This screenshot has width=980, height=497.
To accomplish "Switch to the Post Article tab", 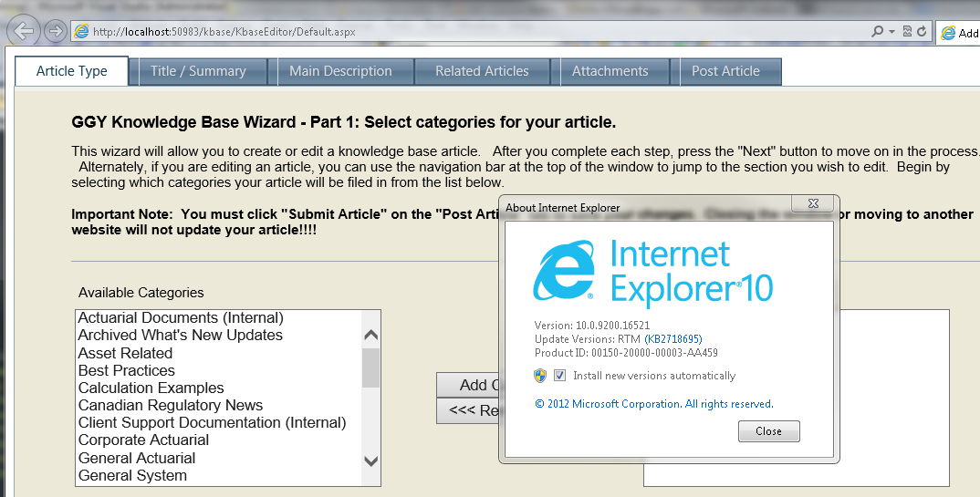I will pos(725,71).
